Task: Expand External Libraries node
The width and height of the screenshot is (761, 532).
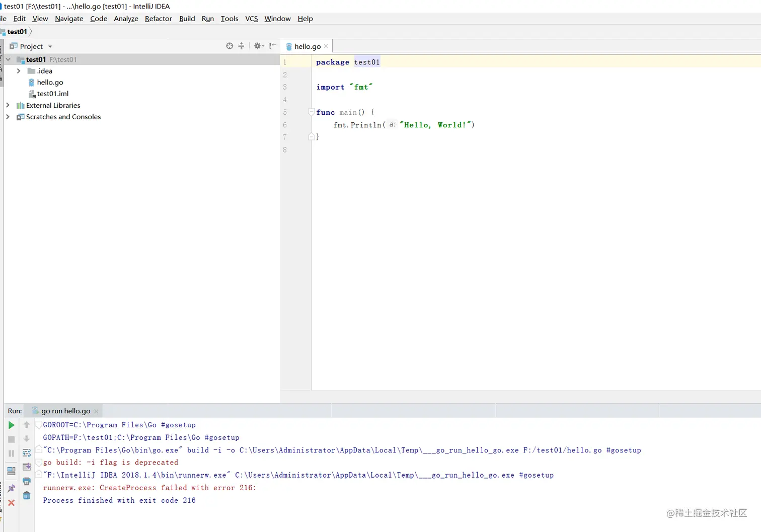Action: [x=8, y=105]
